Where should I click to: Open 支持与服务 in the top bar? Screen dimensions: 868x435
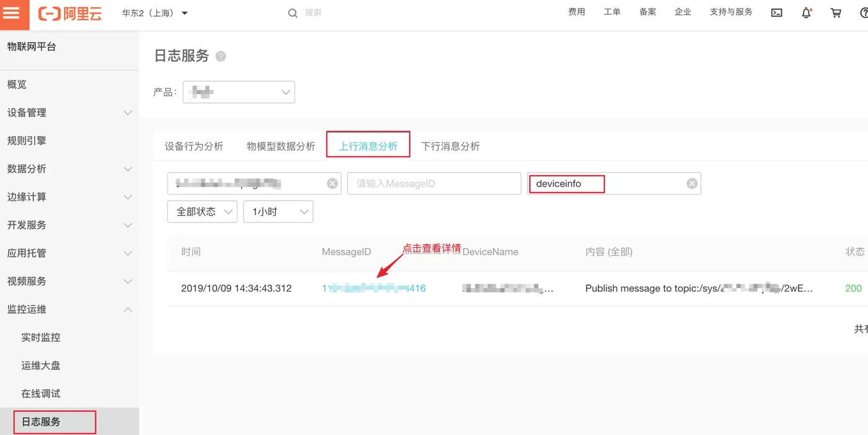pos(731,12)
